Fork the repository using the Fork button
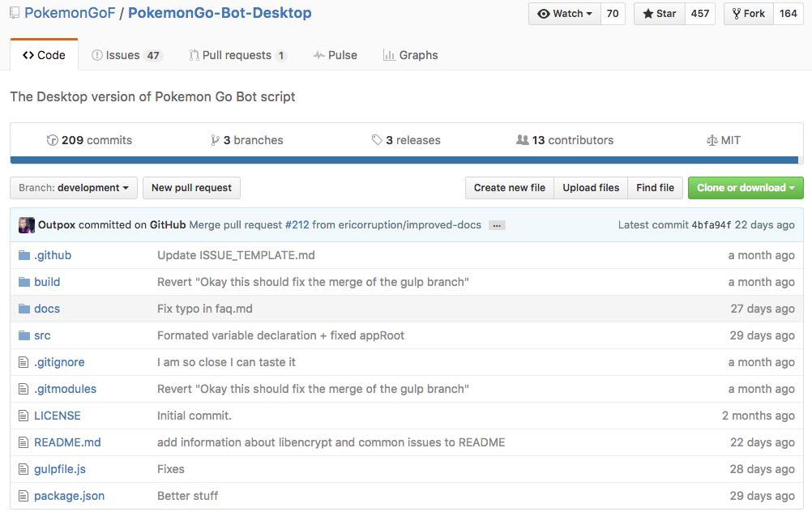812x512 pixels. 747,14
